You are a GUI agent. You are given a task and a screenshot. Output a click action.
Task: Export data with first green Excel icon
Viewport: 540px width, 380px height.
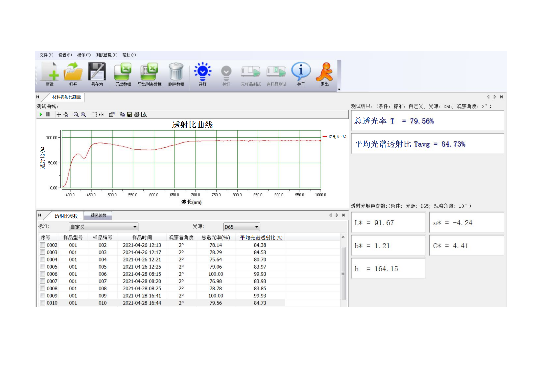pos(123,71)
